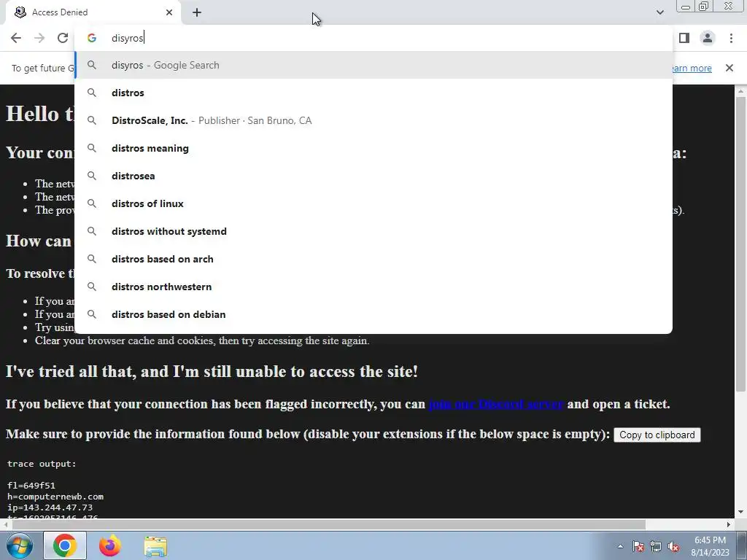Click Chrome icon in taskbar
The image size is (747, 560).
[65, 545]
